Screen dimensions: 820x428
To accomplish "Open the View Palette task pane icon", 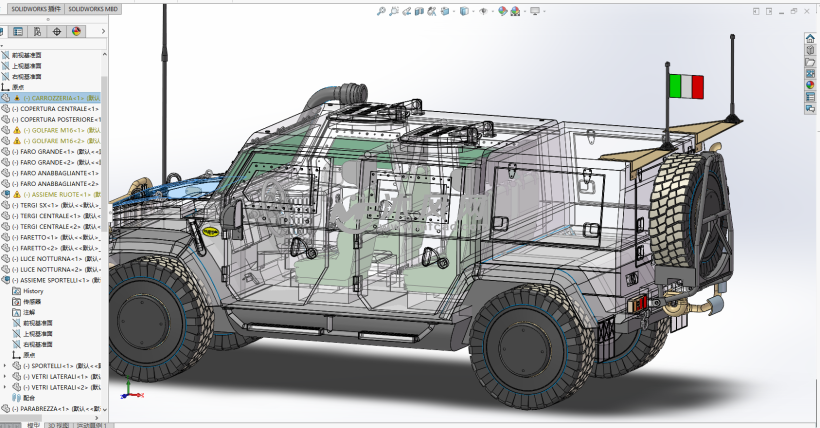I will click(x=810, y=74).
